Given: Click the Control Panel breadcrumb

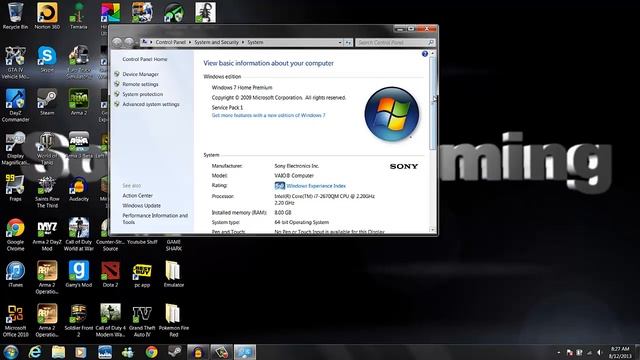Looking at the screenshot, I should (171, 42).
